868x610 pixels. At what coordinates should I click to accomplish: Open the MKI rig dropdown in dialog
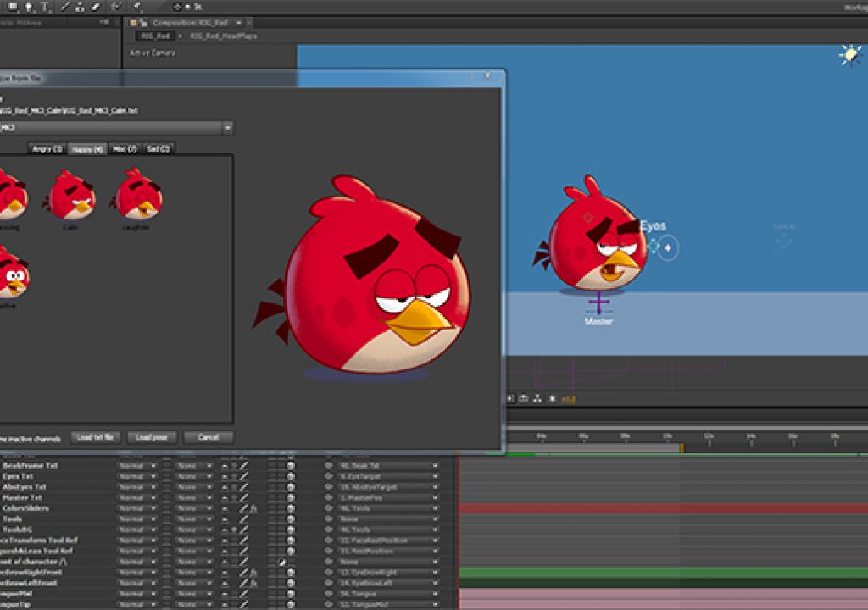227,128
